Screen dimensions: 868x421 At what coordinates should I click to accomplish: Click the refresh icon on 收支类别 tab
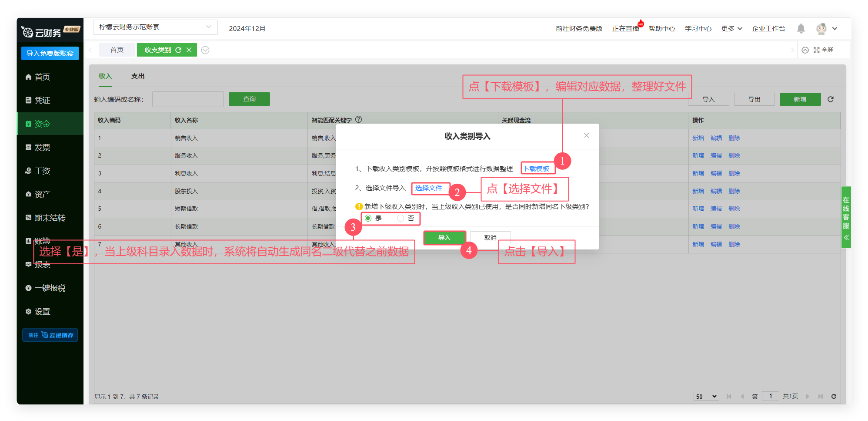click(178, 50)
